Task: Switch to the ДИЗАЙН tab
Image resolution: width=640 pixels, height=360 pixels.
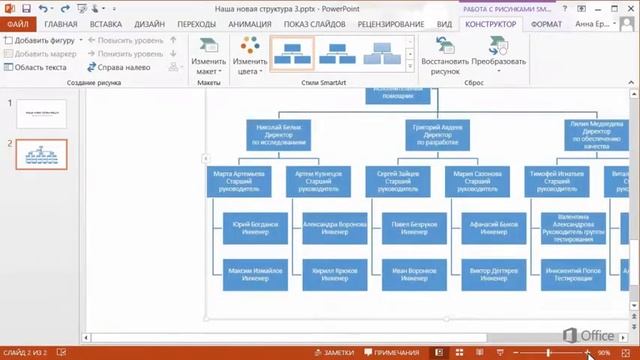Action: click(x=149, y=24)
